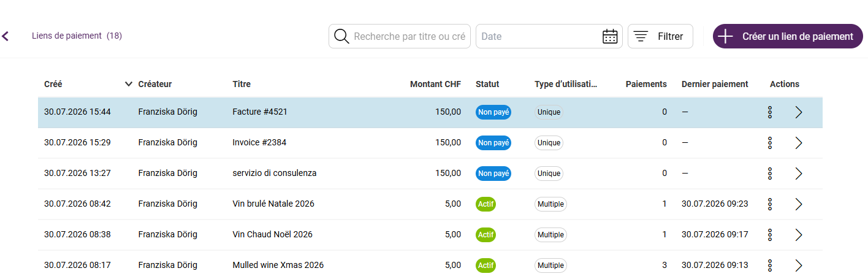The width and height of the screenshot is (868, 279).
Task: Open three-dot actions menu for Invoice #2384
Action: pyautogui.click(x=770, y=143)
